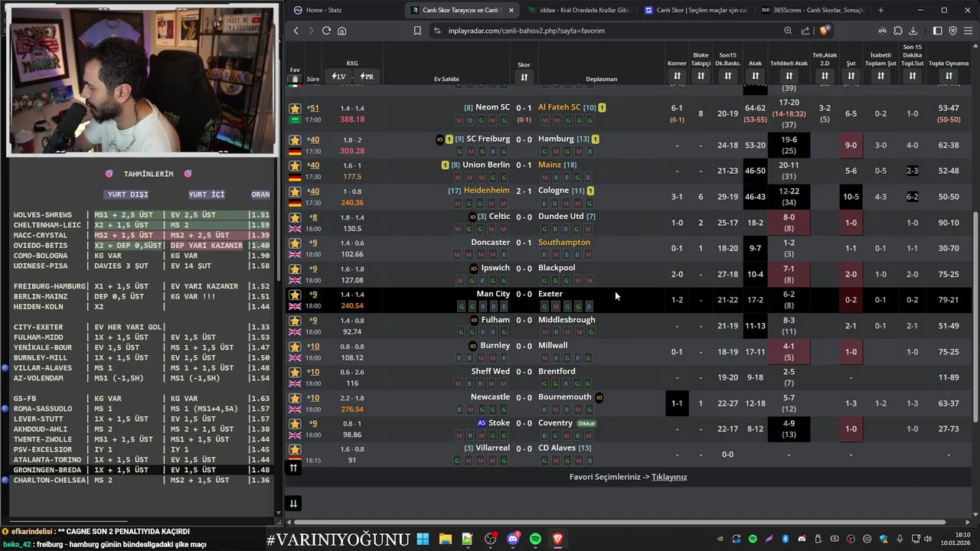
Task: Open browser downloads panel
Action: pyautogui.click(x=913, y=31)
